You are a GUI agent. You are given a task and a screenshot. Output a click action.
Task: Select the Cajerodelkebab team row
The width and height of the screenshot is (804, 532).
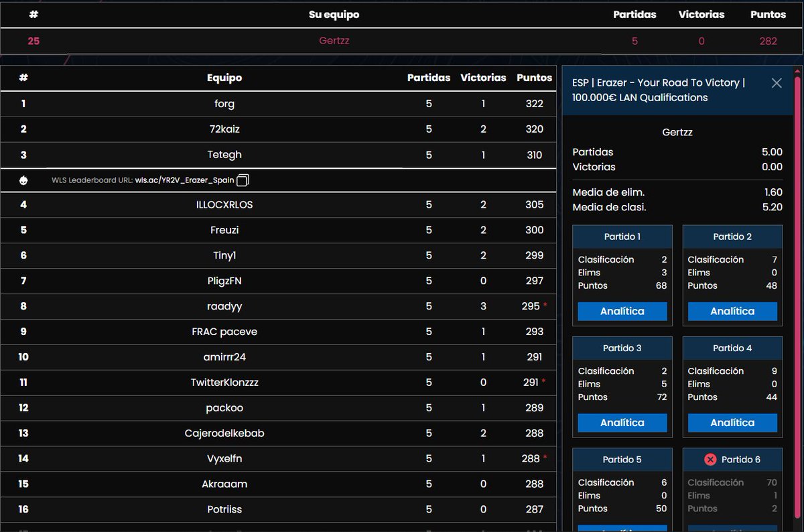pos(278,434)
